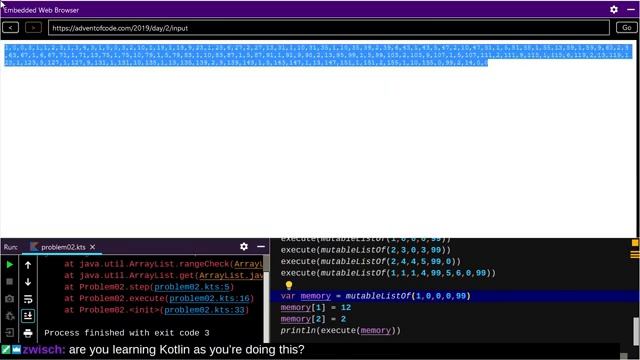The width and height of the screenshot is (640, 360).
Task: Click the yellow lightbulb intention icon
Action: (289, 285)
